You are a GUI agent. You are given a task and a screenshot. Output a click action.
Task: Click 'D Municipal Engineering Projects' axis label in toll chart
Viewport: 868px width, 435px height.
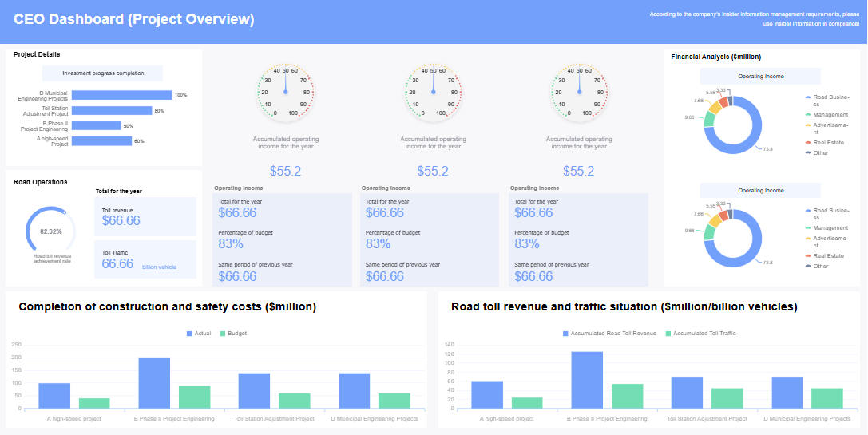(807, 419)
